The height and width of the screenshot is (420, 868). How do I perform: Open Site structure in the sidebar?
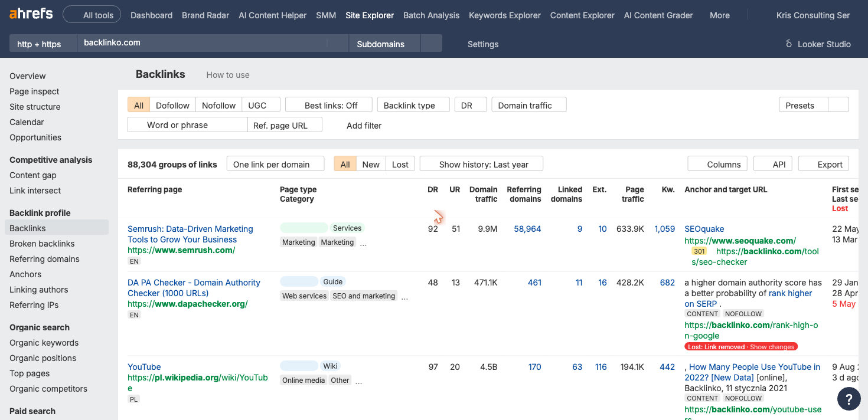(35, 107)
